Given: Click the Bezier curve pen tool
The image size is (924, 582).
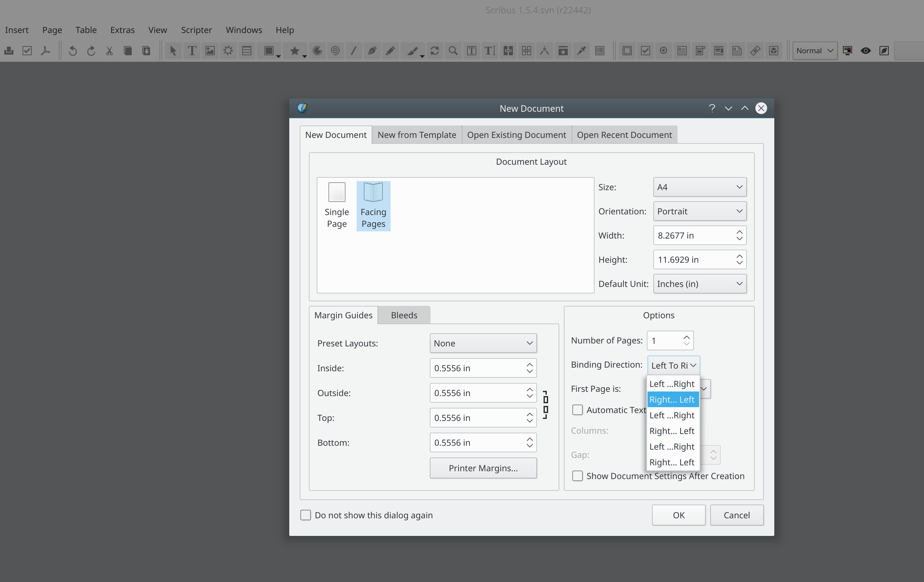Looking at the screenshot, I should tap(372, 51).
